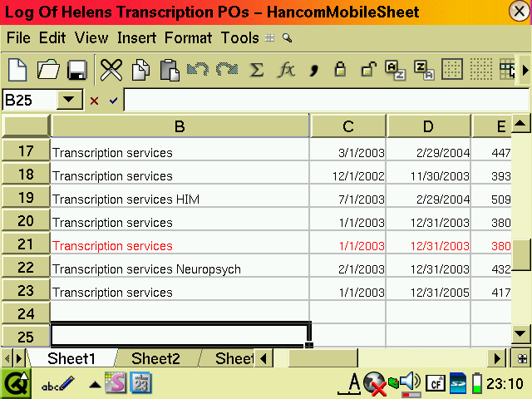Switch to the Sheet2 tab

(x=155, y=358)
